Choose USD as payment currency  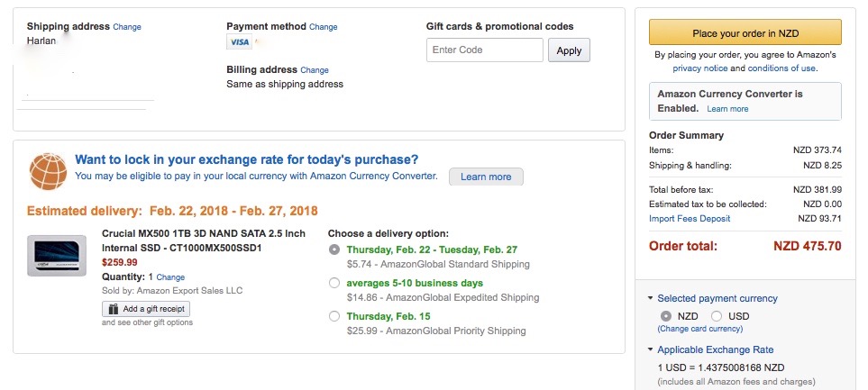[717, 316]
